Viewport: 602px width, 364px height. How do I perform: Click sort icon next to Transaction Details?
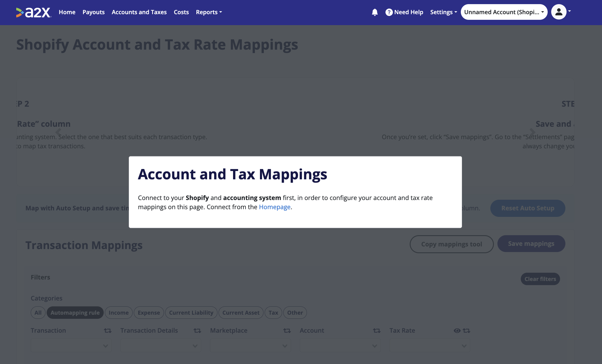click(197, 331)
